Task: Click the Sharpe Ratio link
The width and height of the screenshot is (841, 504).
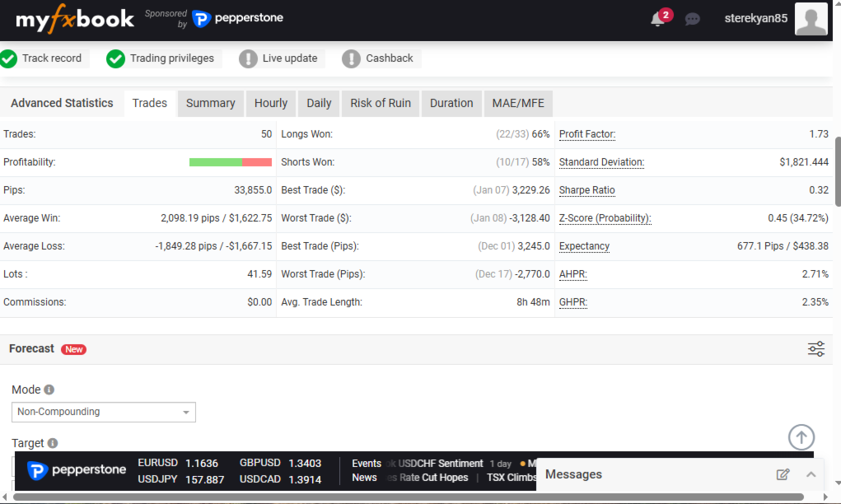Action: click(586, 190)
